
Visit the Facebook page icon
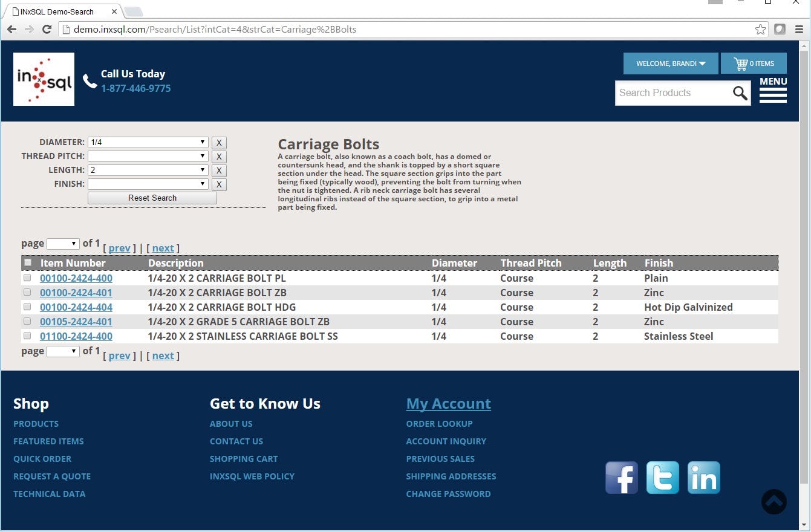point(621,477)
